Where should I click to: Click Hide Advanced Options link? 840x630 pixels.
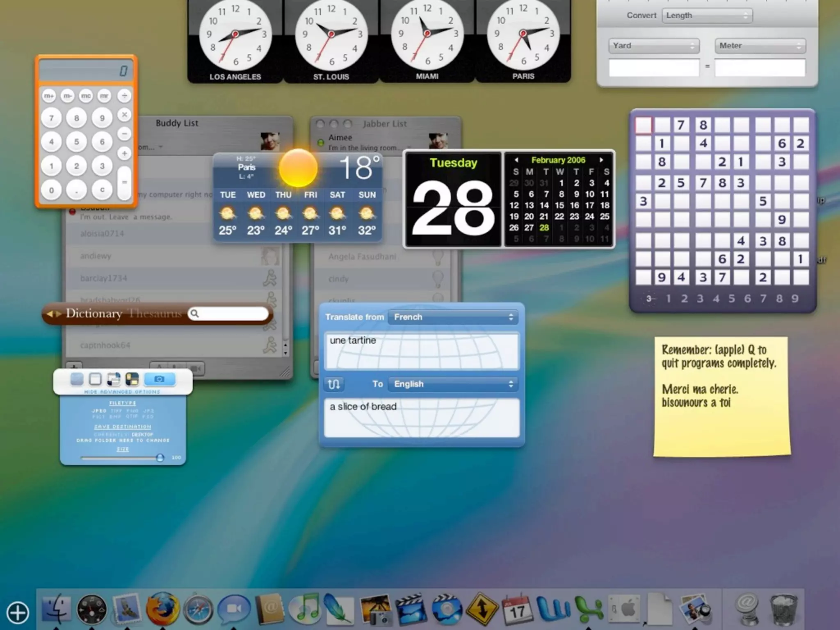(x=122, y=392)
